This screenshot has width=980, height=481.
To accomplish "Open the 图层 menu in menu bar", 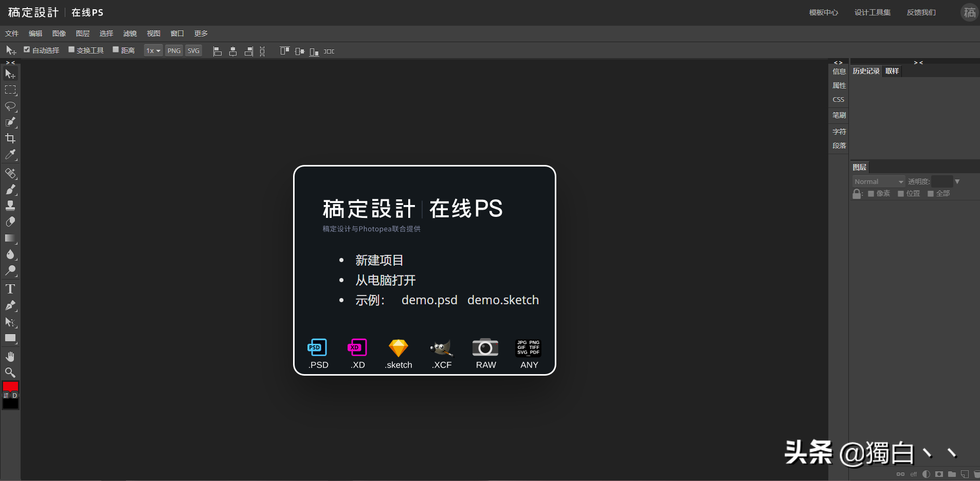I will pos(83,33).
